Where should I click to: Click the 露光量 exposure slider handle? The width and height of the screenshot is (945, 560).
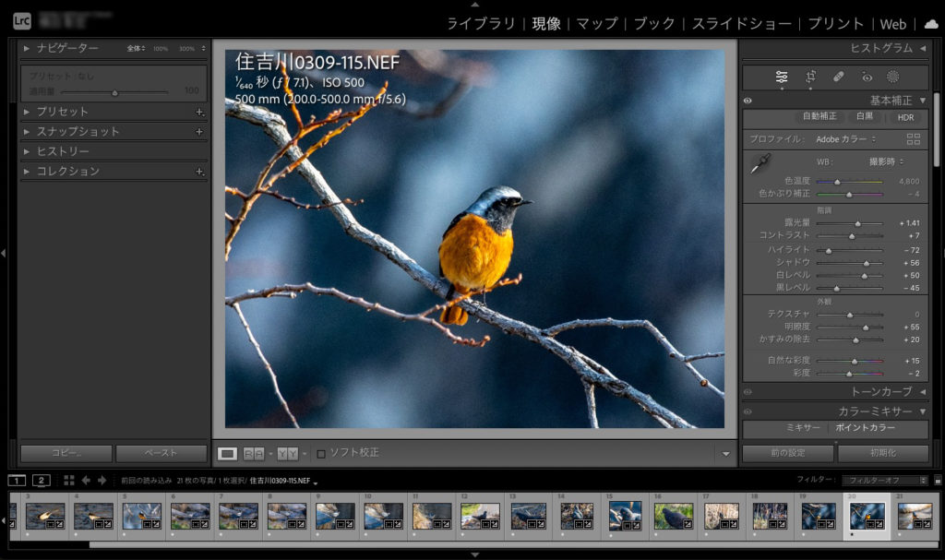(x=857, y=223)
